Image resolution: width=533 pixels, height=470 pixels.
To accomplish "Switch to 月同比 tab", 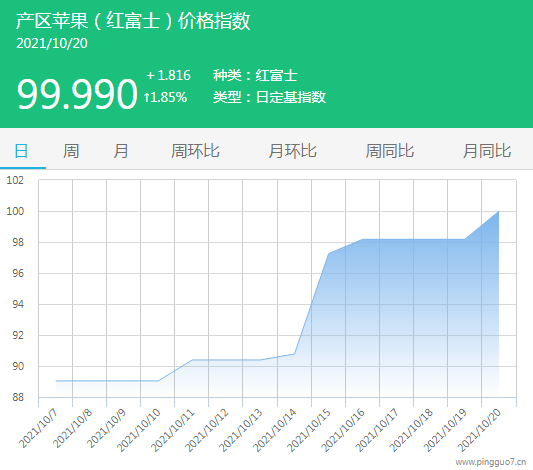I will (x=487, y=151).
